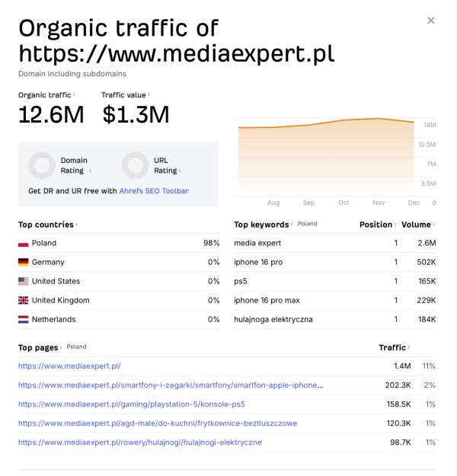Click the info icon beside URL Rating

(180, 171)
